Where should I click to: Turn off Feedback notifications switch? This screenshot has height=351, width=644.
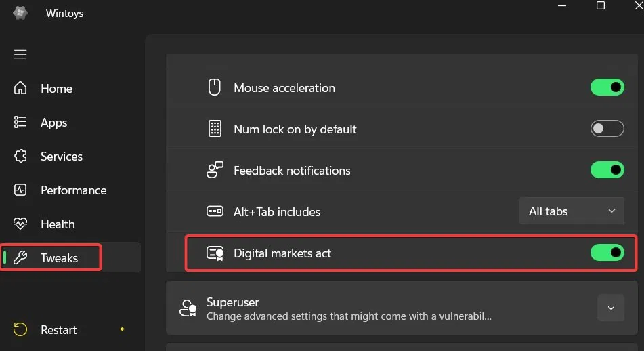click(x=607, y=170)
